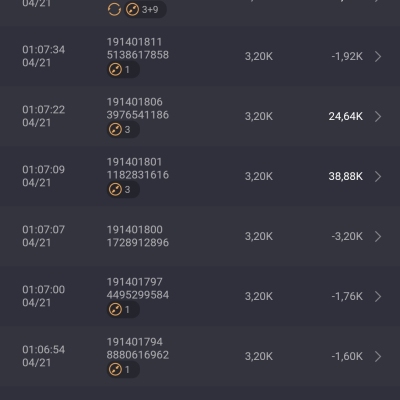Screen dimensions: 400x400
Task: Click the 3,20K bet in 01:07:00 row
Action: tap(259, 296)
